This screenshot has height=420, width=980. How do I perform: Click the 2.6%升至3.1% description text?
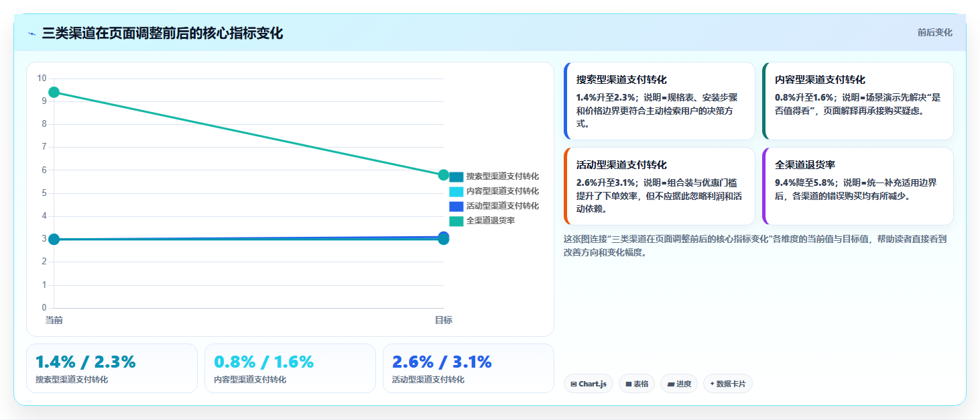point(659,195)
